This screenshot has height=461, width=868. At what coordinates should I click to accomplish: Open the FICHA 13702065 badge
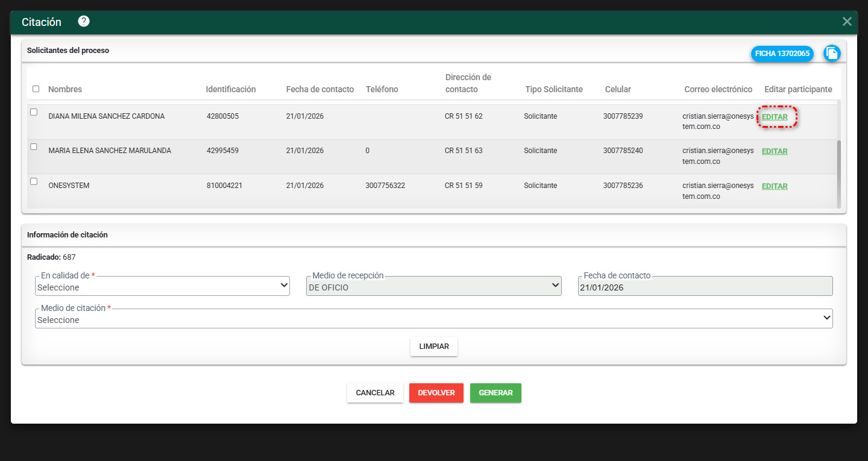(x=782, y=54)
